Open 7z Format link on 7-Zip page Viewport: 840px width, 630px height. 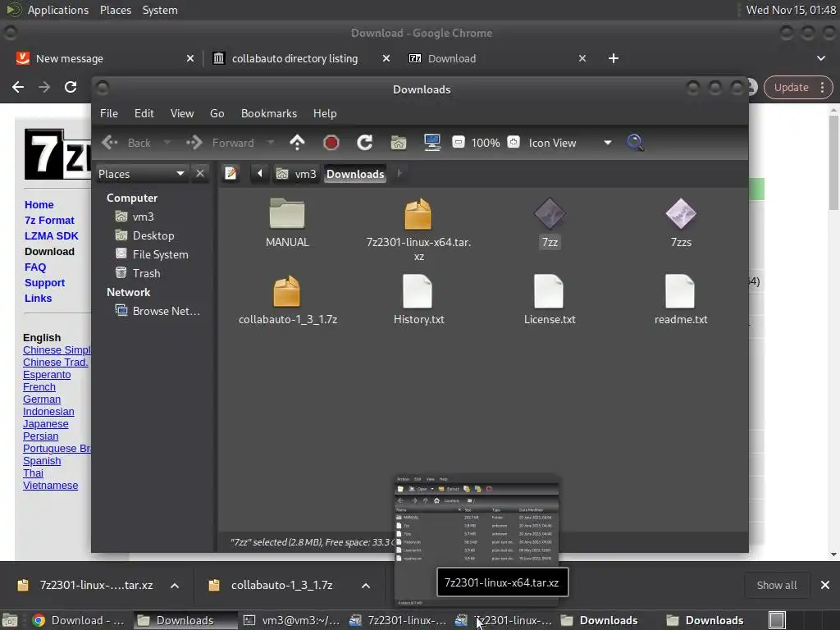tap(49, 220)
